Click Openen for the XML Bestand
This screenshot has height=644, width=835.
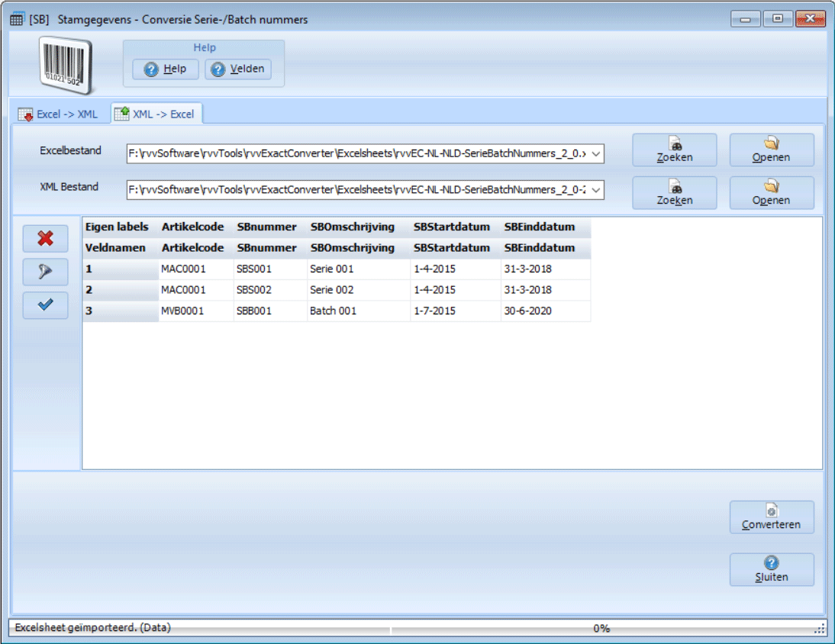[772, 193]
